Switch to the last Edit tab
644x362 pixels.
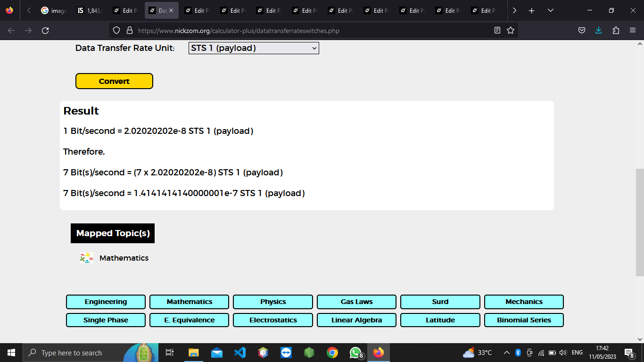pos(484,10)
